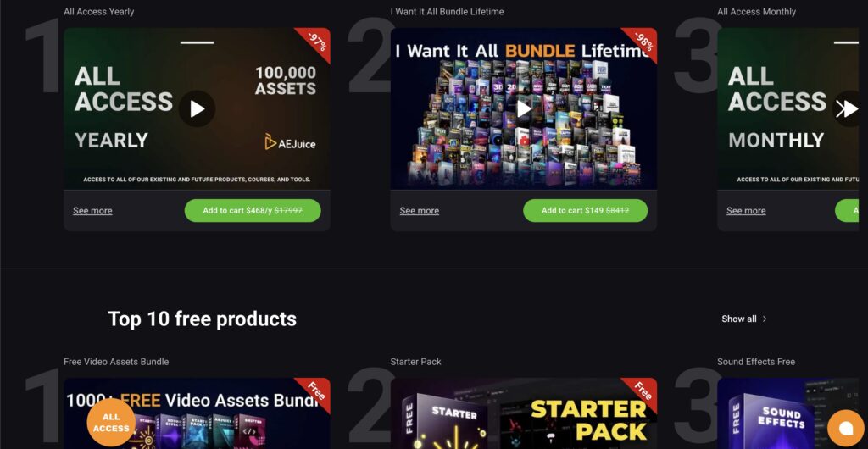
Task: Open the Free Video Assets Bundle title
Action: [116, 362]
